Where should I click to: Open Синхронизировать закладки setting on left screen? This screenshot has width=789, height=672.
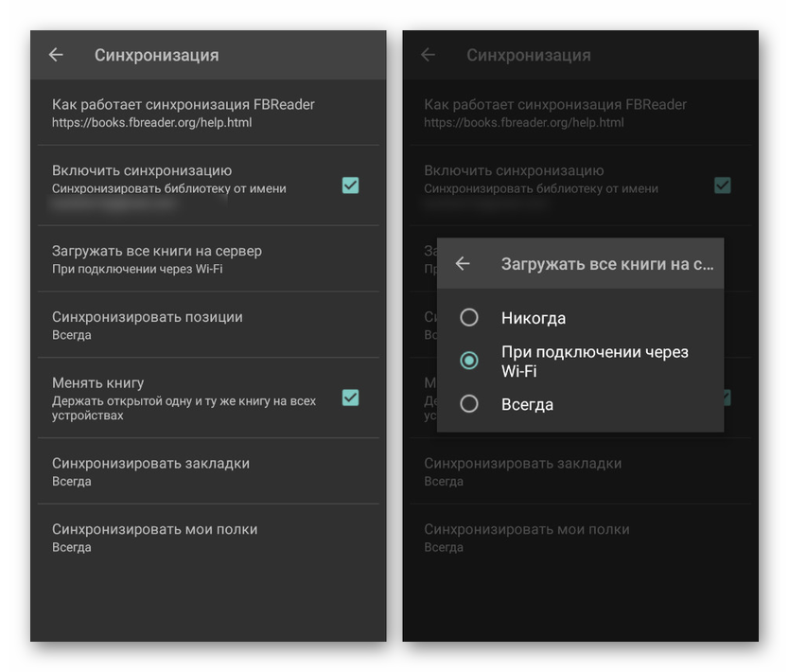click(x=208, y=471)
